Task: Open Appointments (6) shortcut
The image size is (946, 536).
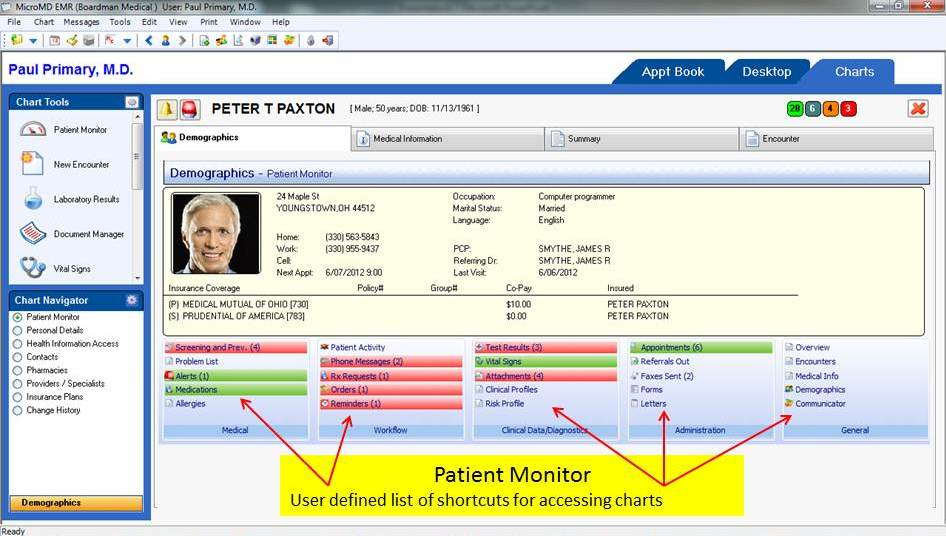Action: tap(701, 347)
